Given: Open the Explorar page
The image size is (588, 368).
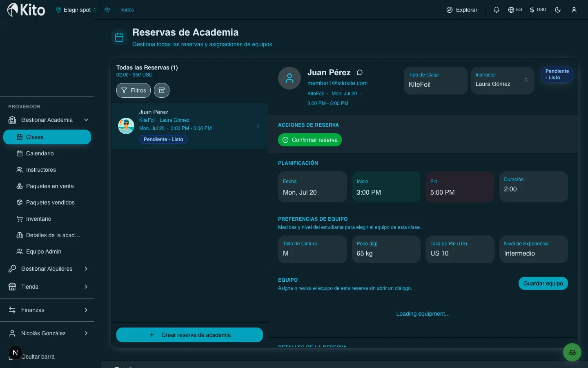Looking at the screenshot, I should coord(462,10).
